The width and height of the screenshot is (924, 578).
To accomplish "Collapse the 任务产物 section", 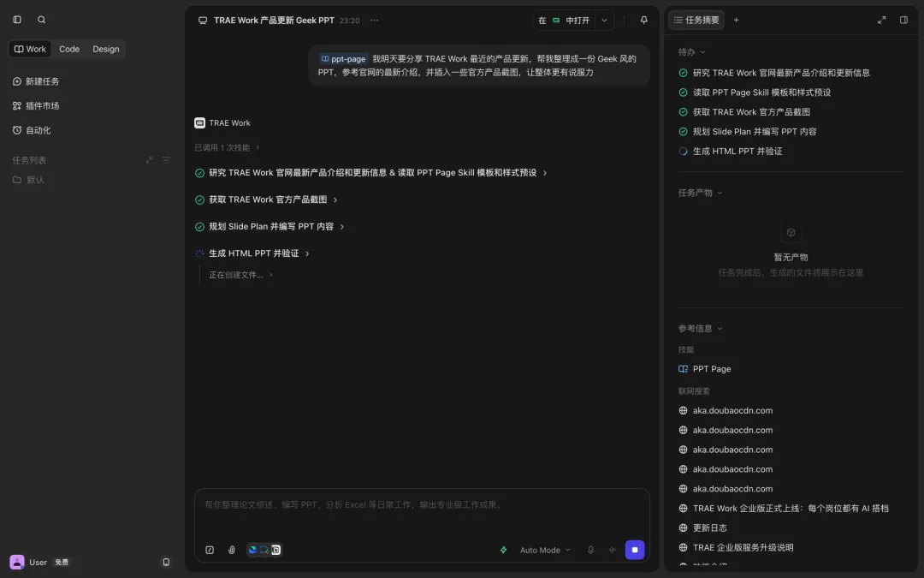I will point(700,193).
